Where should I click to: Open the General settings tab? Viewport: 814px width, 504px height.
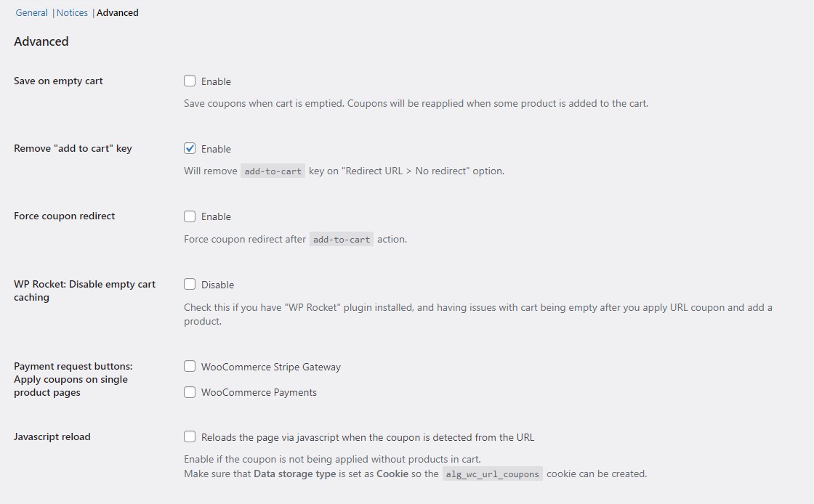(31, 12)
